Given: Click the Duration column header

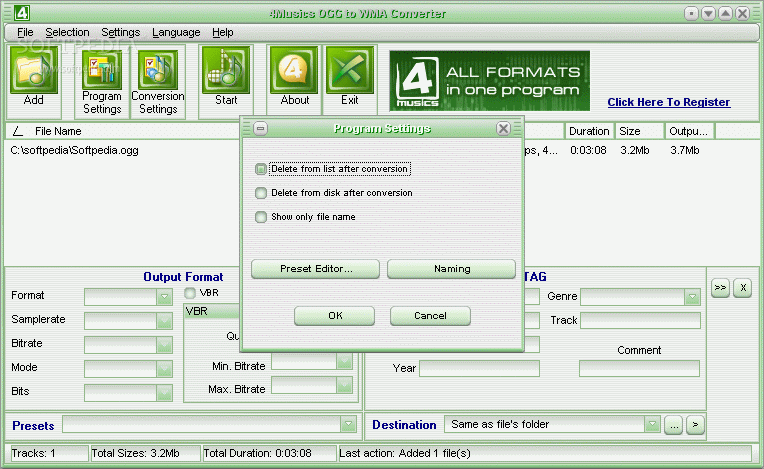Looking at the screenshot, I should pos(589,131).
